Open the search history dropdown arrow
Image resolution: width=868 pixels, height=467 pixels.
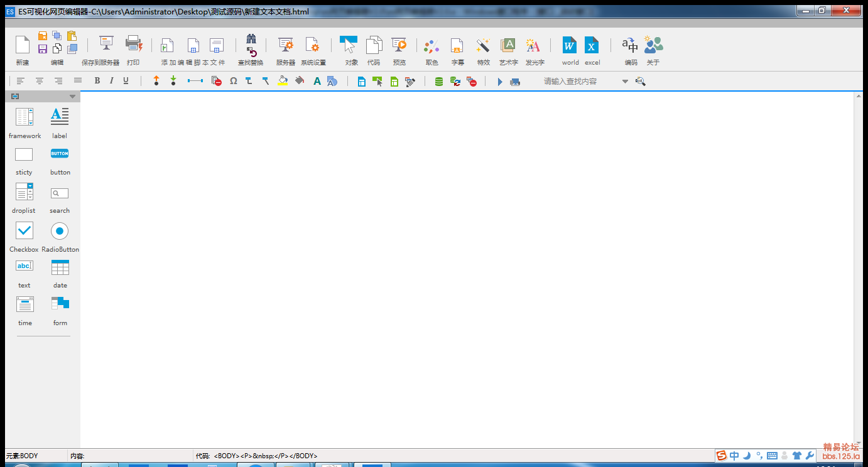click(x=625, y=82)
